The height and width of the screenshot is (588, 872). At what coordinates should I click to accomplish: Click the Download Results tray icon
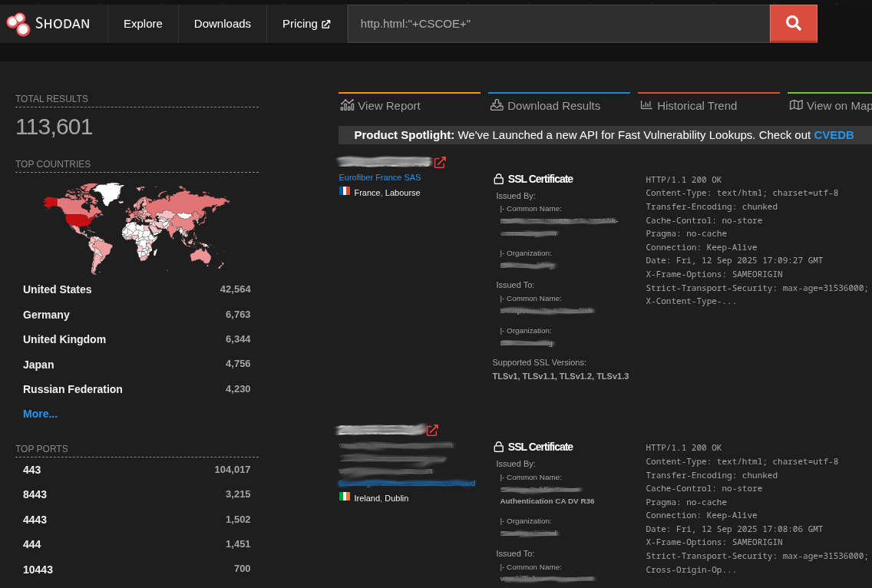(x=497, y=105)
